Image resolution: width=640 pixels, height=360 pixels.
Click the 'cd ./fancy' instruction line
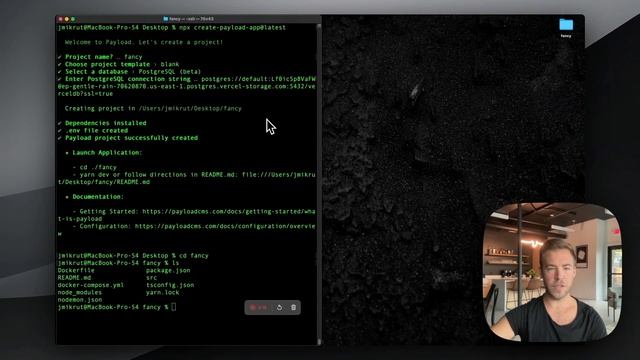pos(95,167)
